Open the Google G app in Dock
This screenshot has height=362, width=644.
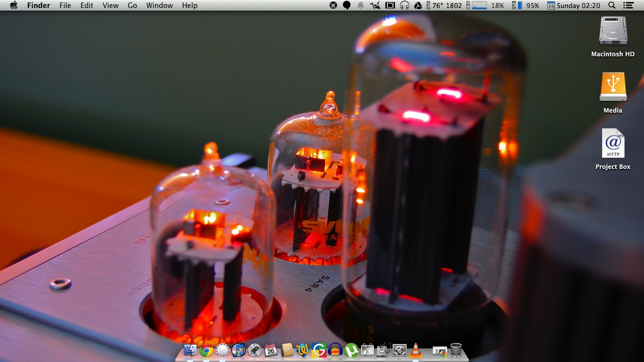[x=319, y=350]
